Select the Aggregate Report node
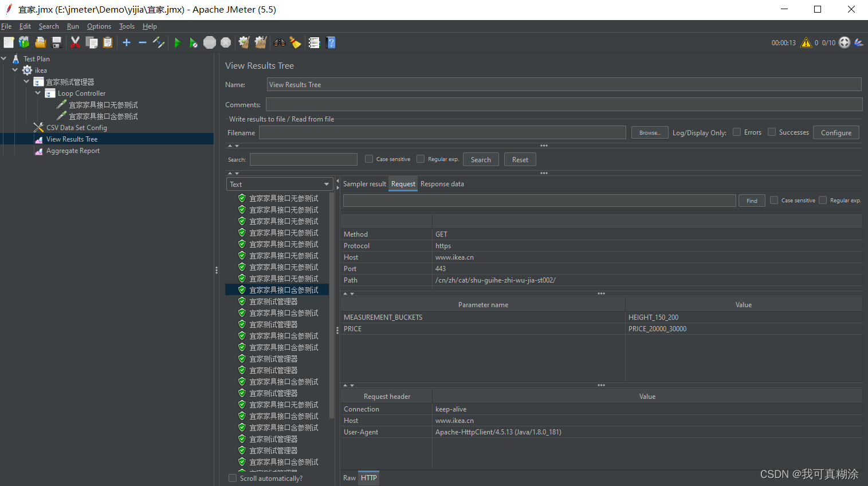The height and width of the screenshot is (486, 868). [73, 151]
